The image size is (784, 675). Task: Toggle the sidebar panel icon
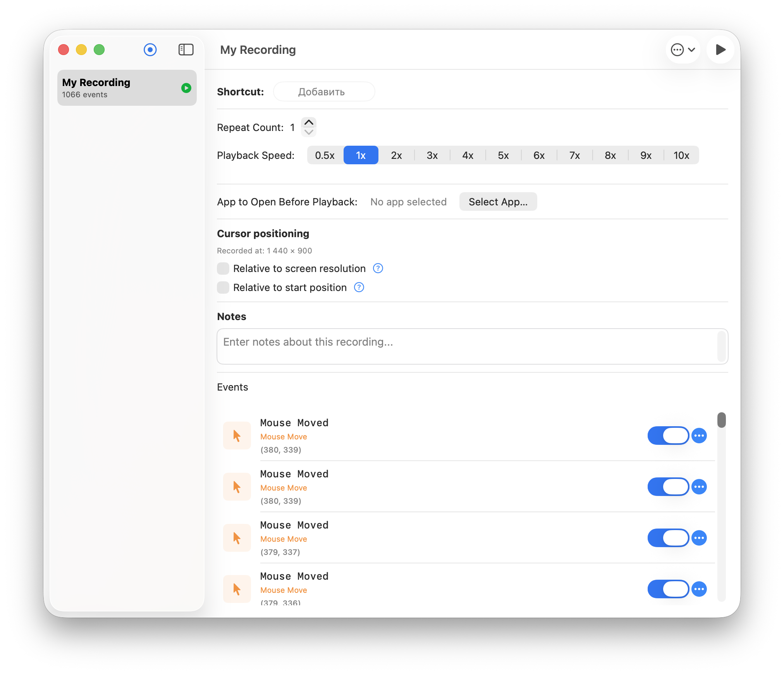pos(186,50)
